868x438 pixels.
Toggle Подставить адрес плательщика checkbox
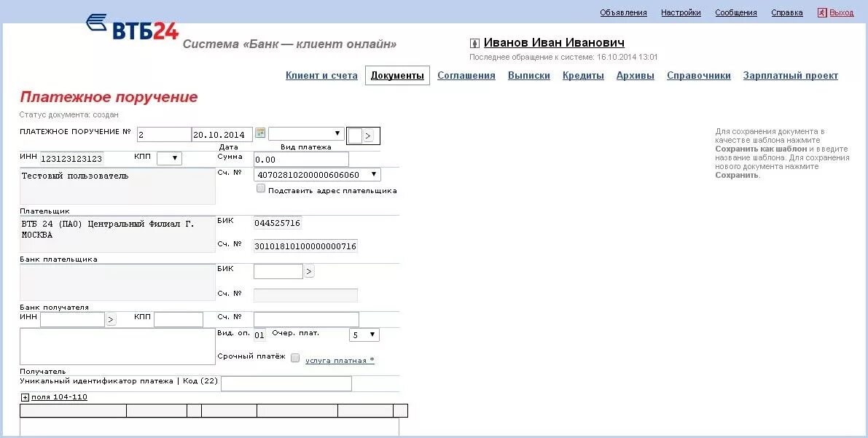point(261,189)
